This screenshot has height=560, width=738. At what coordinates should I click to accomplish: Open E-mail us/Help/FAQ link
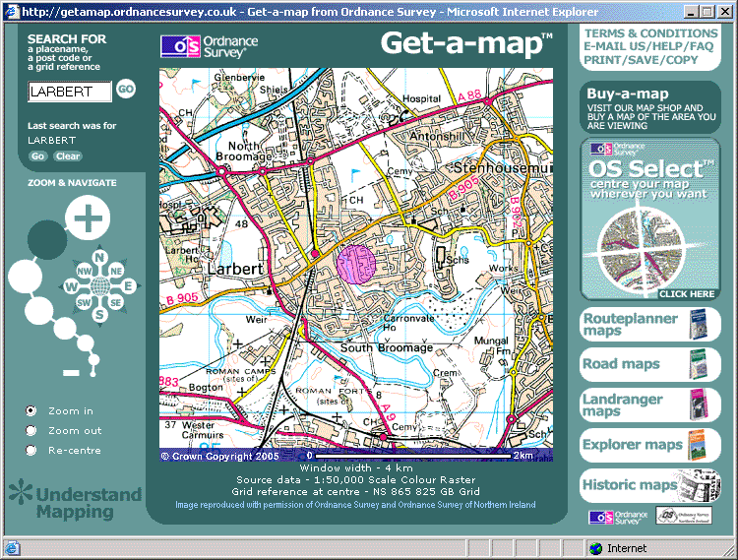pos(648,46)
